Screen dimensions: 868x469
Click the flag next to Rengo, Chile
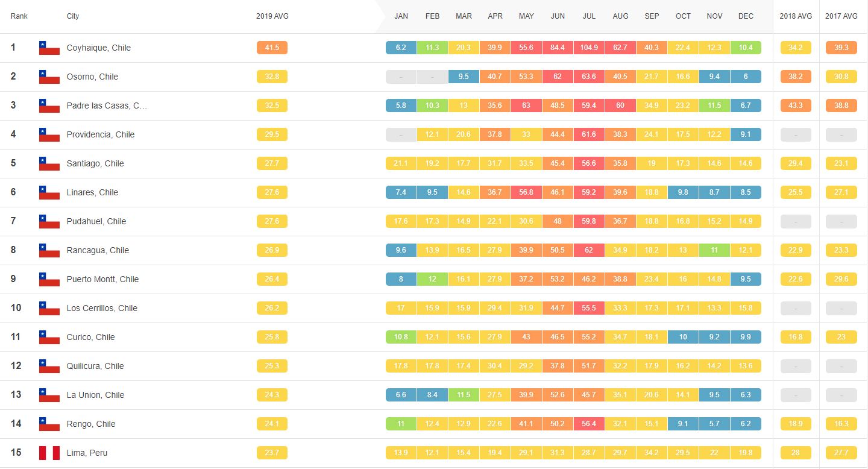point(49,424)
